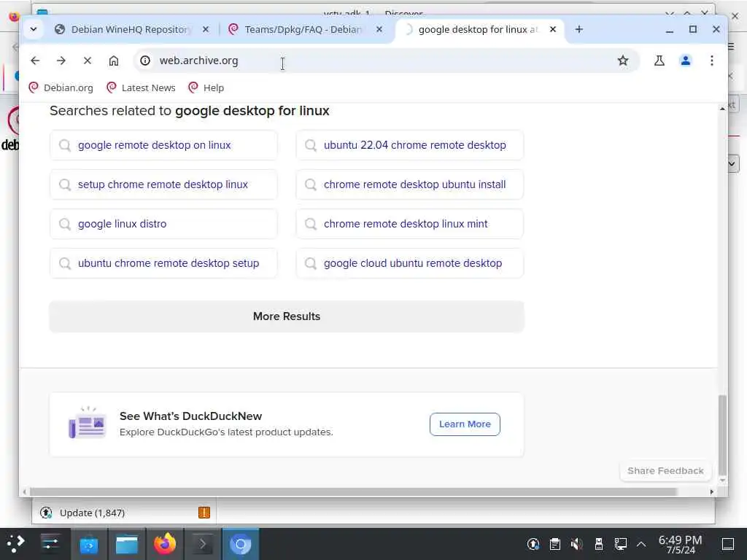Open the clipboard tray icon

pos(555,544)
